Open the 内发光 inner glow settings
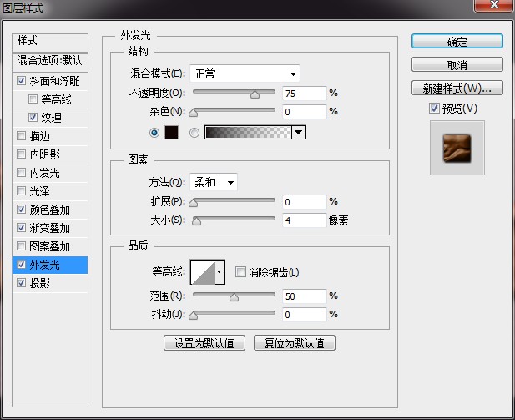 (45, 173)
